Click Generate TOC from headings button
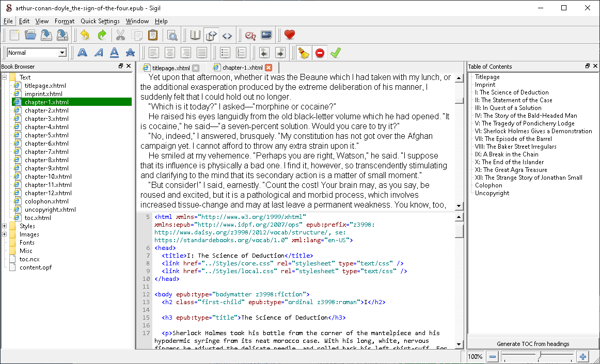This screenshot has width=600, height=364. (x=533, y=344)
